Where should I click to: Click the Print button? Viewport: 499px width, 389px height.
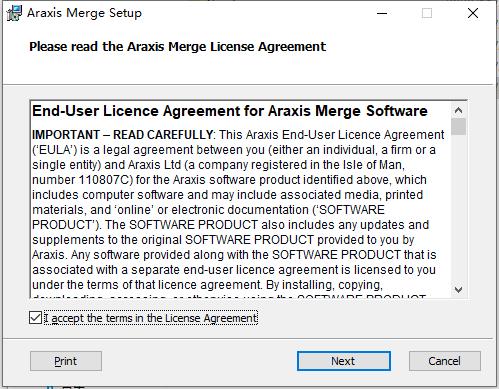click(66, 361)
